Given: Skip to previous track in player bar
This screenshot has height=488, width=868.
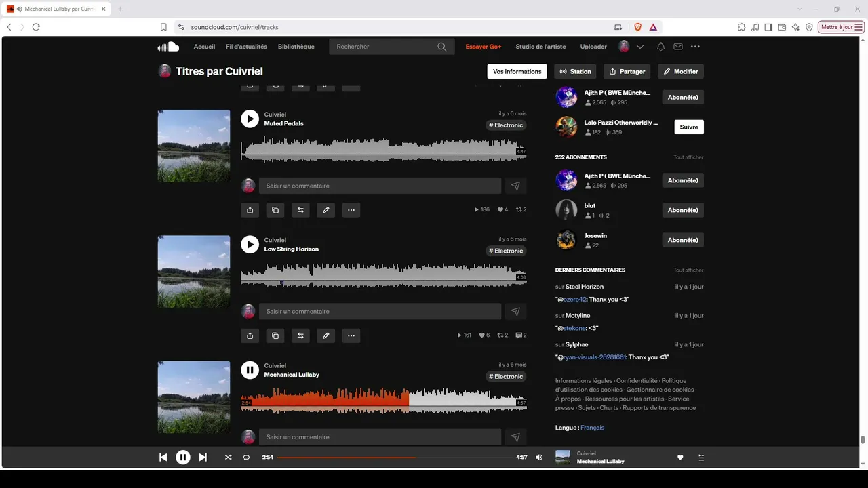Looking at the screenshot, I should coord(163,457).
